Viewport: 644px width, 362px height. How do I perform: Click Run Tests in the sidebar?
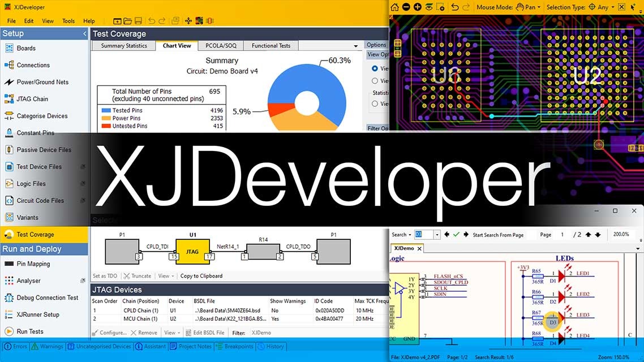pyautogui.click(x=30, y=331)
